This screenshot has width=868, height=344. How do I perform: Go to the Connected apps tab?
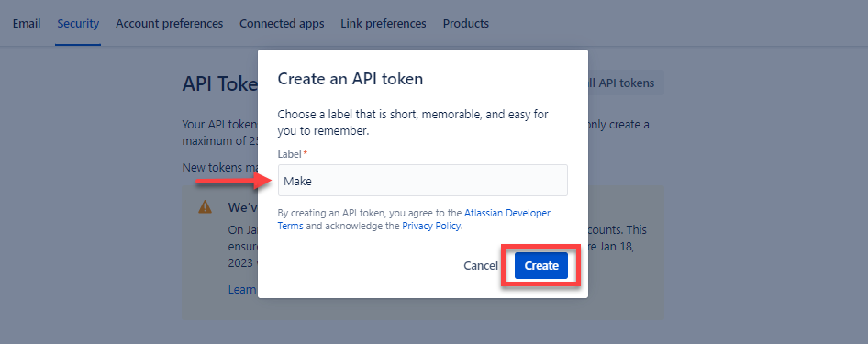(282, 24)
